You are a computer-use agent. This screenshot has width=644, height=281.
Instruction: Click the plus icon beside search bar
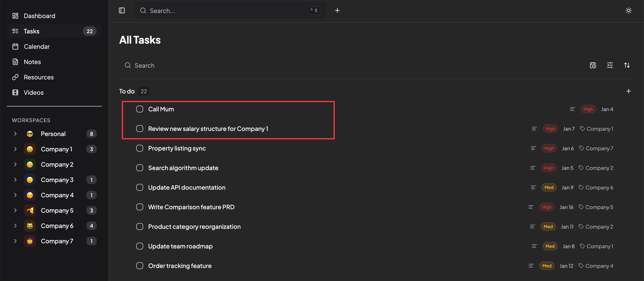point(337,10)
